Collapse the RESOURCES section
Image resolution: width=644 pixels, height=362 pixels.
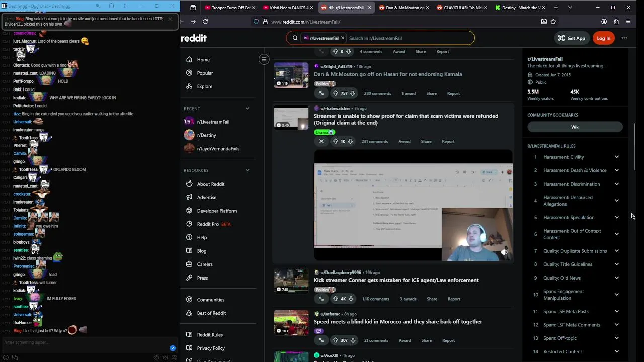(247, 170)
